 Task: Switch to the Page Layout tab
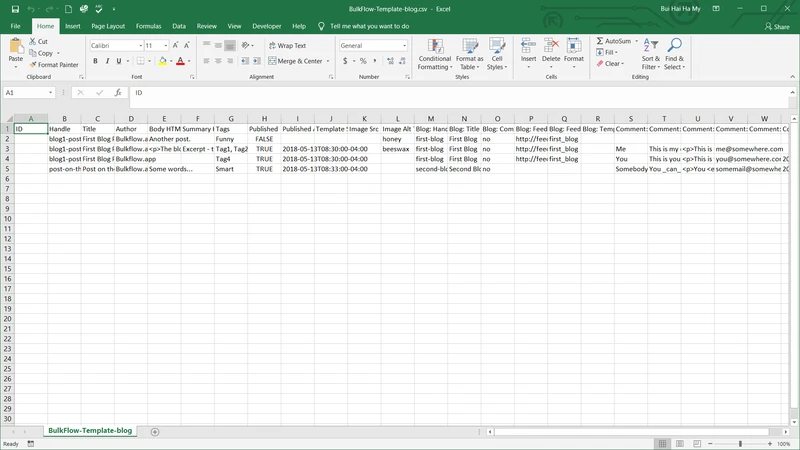point(108,26)
